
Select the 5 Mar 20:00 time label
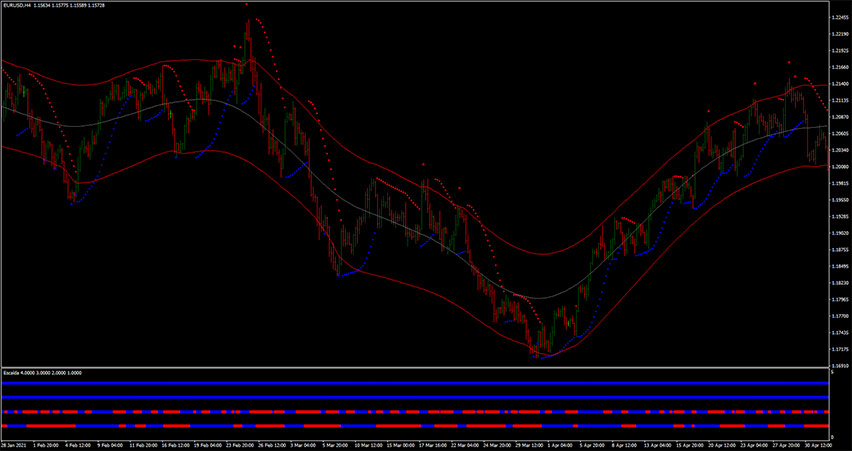point(334,445)
